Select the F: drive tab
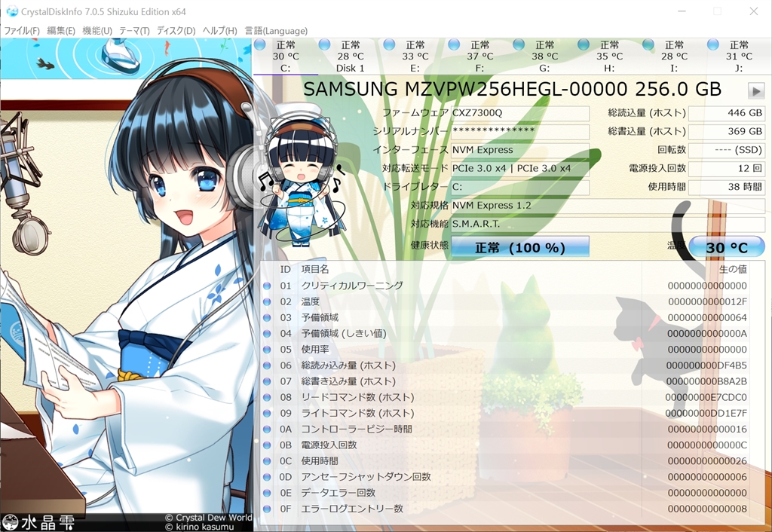 (x=479, y=57)
